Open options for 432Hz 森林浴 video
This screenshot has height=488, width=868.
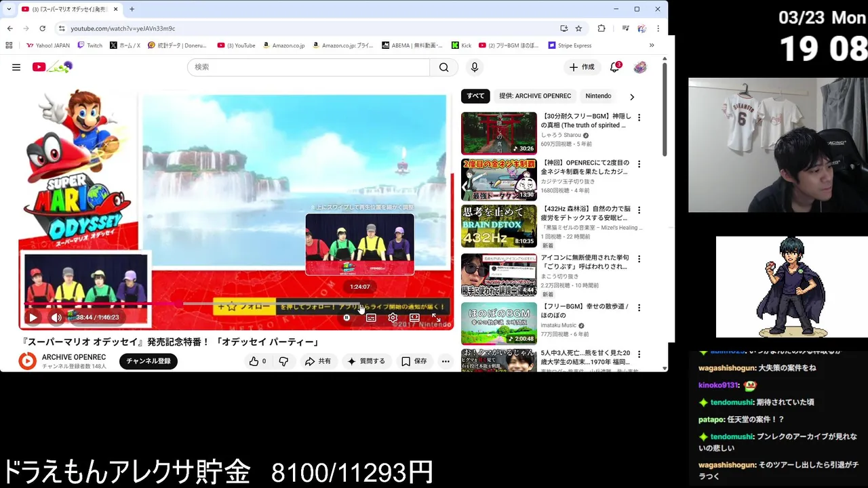coord(639,210)
